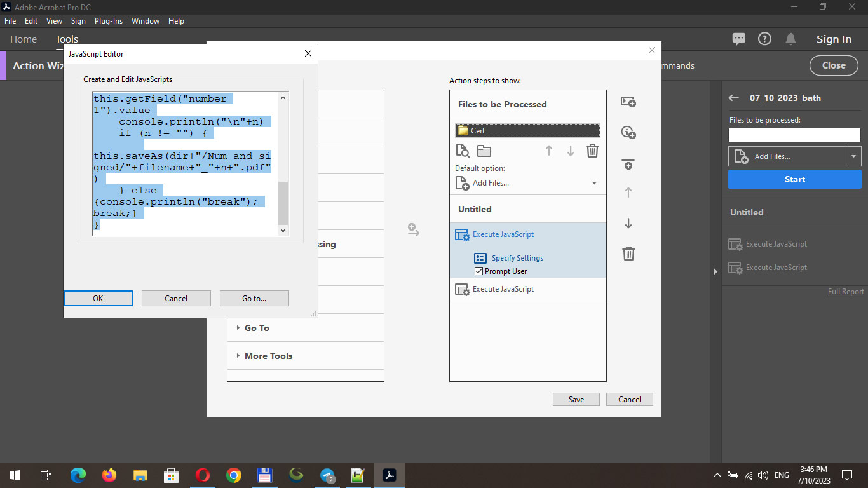Delete the selected action step via trash icon
Image resolution: width=868 pixels, height=488 pixels.
click(628, 254)
